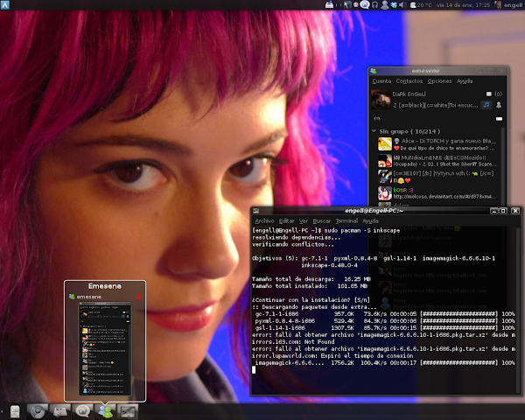Open the Archivo menu in terminal

point(264,221)
